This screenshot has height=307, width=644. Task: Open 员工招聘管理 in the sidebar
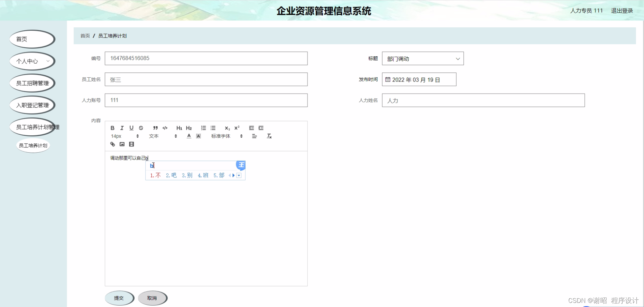[32, 83]
